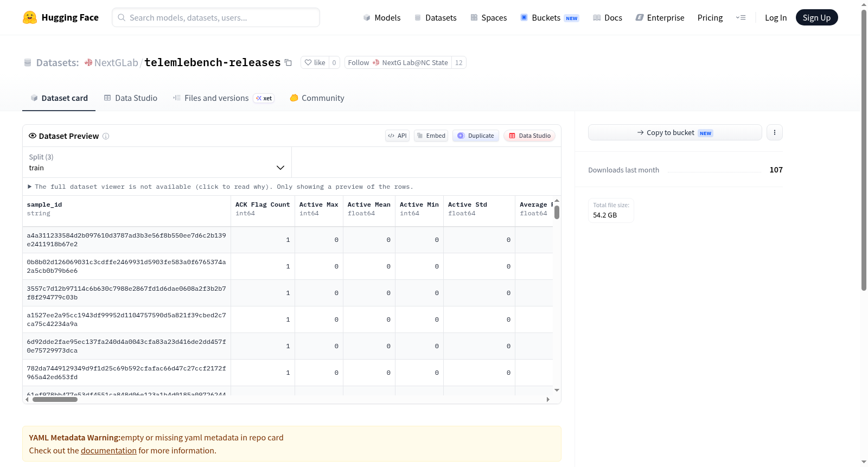The height and width of the screenshot is (467, 868).
Task: Click the search models input field
Action: coord(216,17)
